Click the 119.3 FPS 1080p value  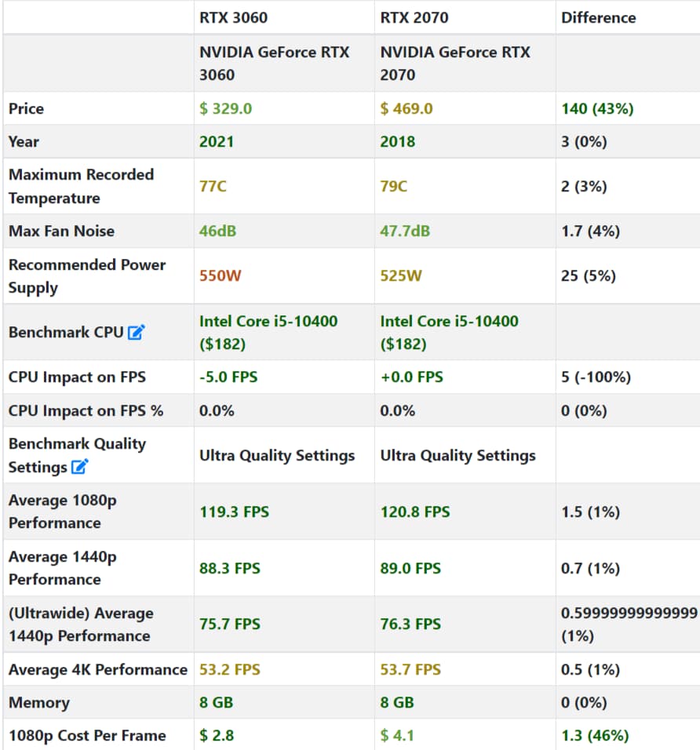coord(234,512)
